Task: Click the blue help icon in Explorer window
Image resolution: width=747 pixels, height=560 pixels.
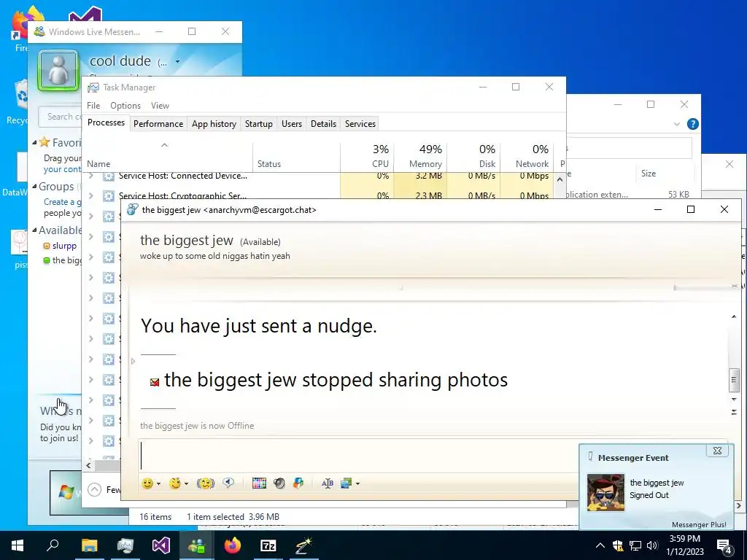Action: point(693,124)
